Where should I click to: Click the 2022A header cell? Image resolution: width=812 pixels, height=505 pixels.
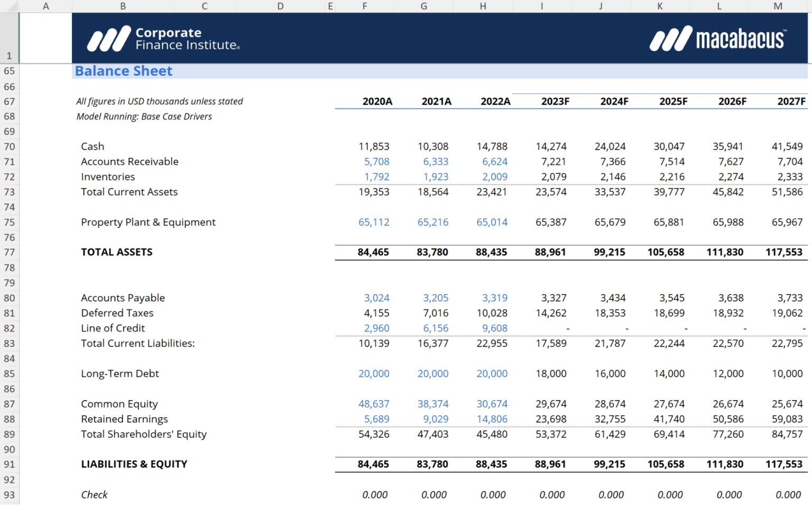click(x=495, y=101)
